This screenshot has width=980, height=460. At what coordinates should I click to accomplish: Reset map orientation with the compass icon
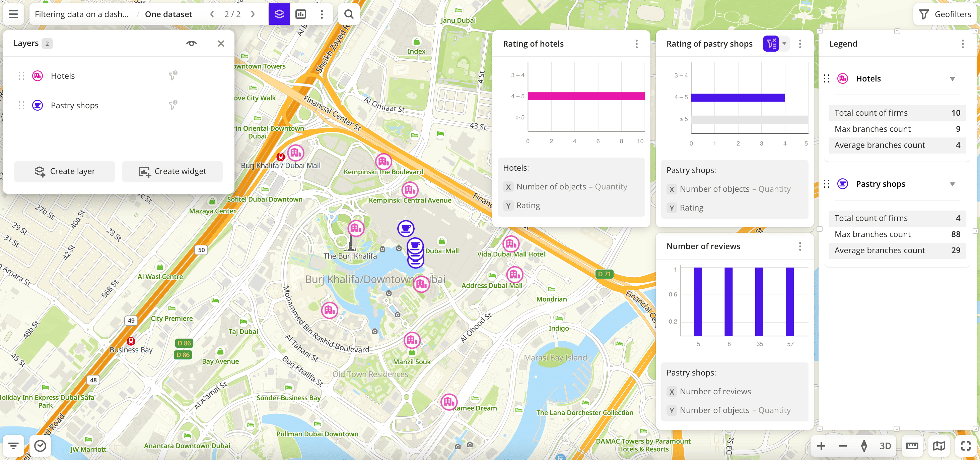865,446
